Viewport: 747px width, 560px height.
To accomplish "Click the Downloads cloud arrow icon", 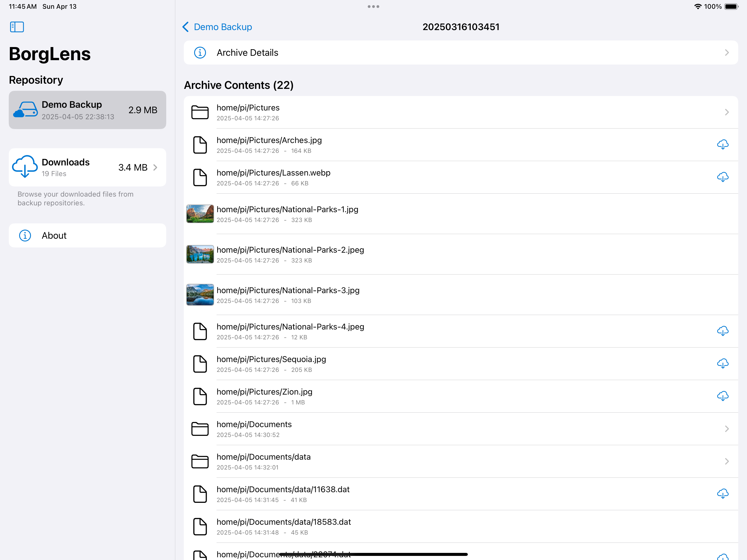I will pos(25,166).
